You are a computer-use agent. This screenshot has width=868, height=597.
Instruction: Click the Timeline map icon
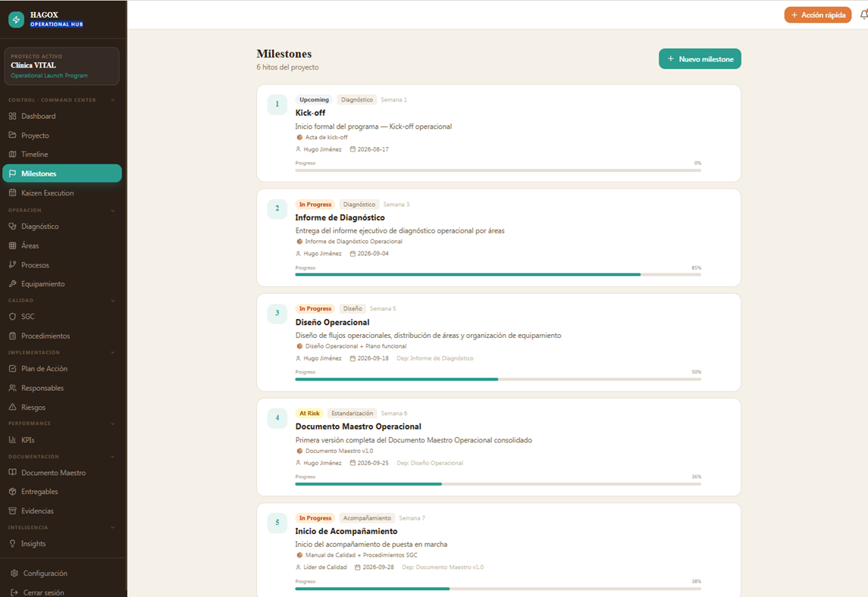[13, 155]
